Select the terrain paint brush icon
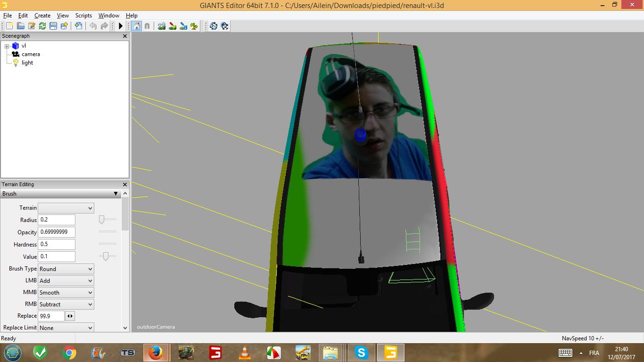The width and height of the screenshot is (644, 362). point(173,26)
